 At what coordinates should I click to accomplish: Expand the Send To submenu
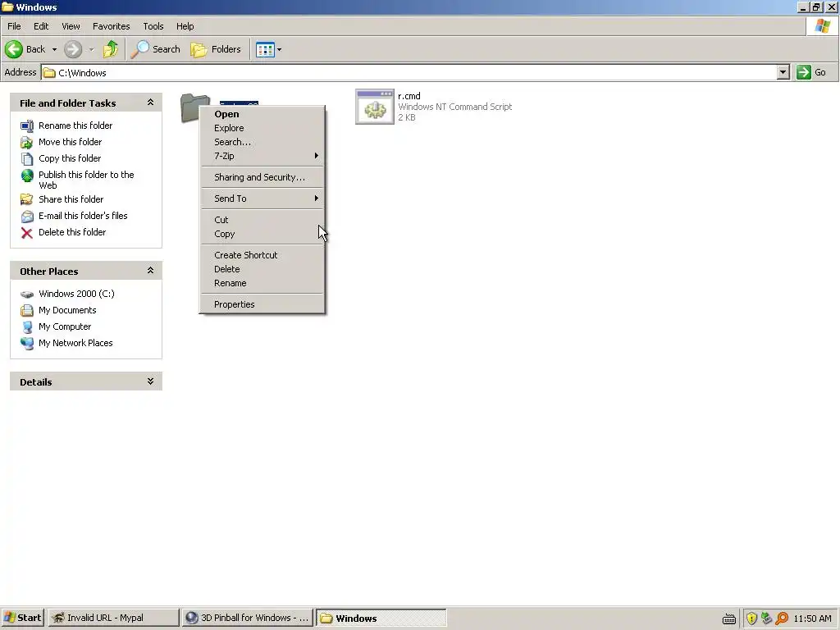(262, 199)
